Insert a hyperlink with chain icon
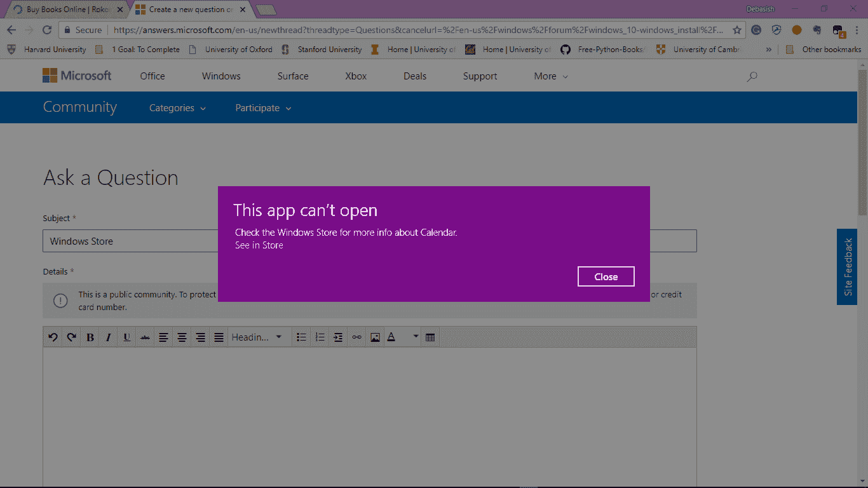The width and height of the screenshot is (868, 488). tap(356, 337)
